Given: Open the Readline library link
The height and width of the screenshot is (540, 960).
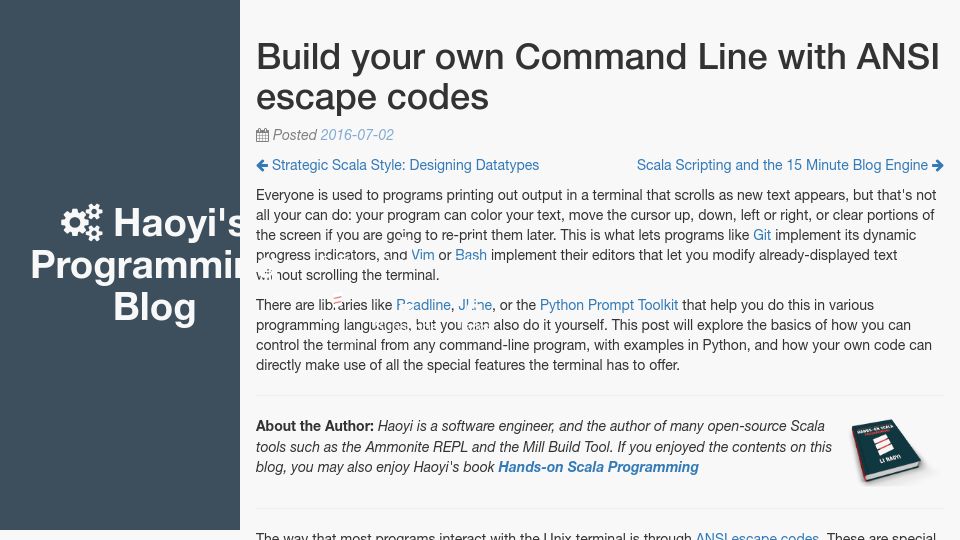Looking at the screenshot, I should click(423, 305).
